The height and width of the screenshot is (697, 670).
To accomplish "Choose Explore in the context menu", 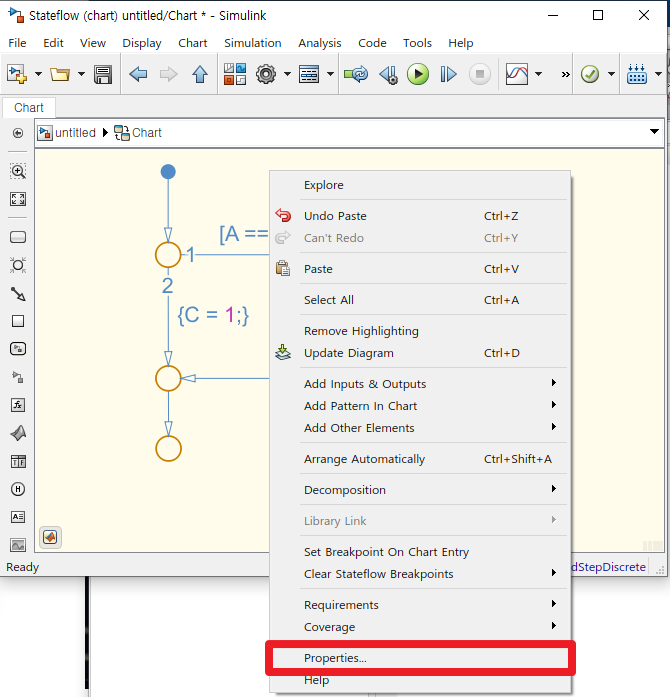I will tap(420, 185).
